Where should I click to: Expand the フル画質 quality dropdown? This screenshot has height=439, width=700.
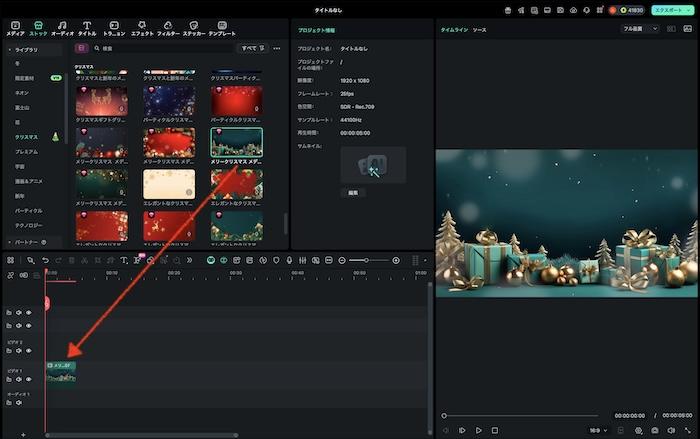point(641,29)
